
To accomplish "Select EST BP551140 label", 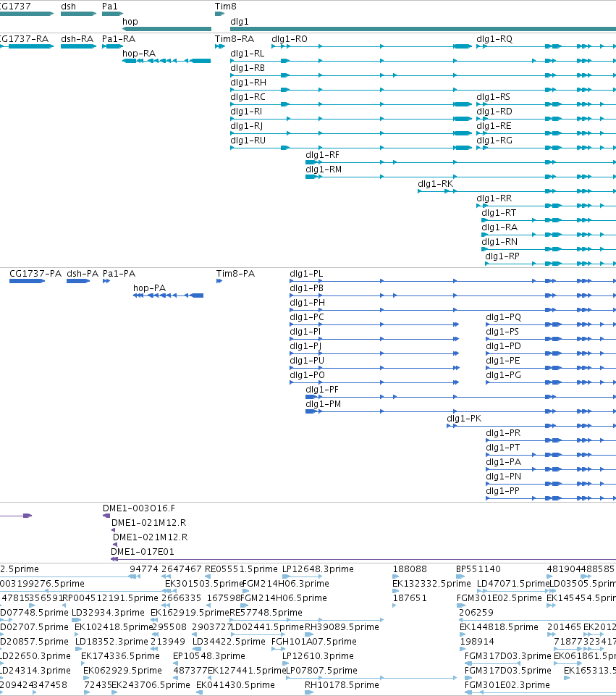I will (x=478, y=569).
